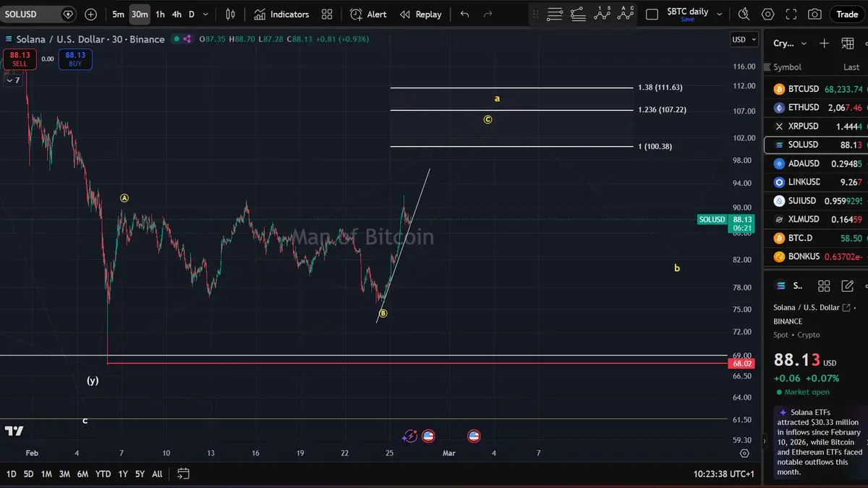This screenshot has height=488, width=868.
Task: Add a symbol to the watchlist
Action: click(824, 43)
